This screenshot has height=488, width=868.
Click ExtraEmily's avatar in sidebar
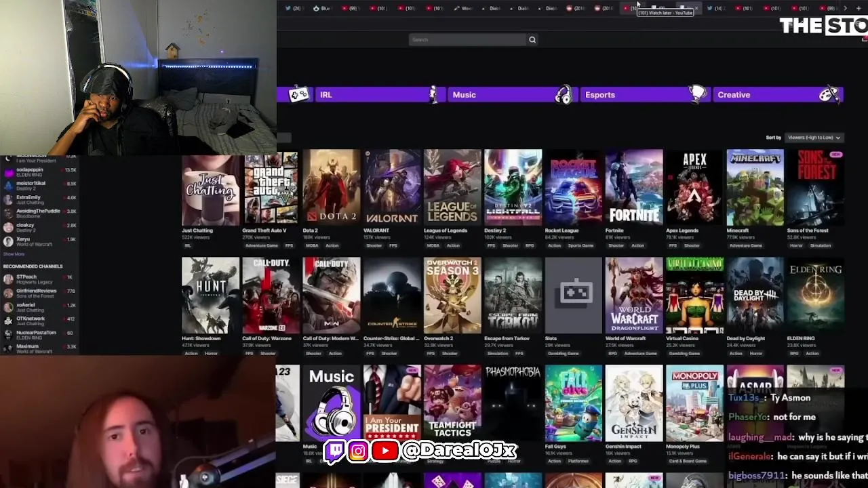(x=8, y=199)
